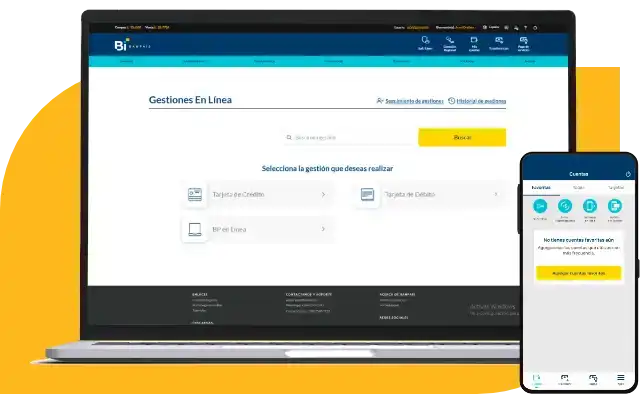Click the yellow Buscar button
Image resolution: width=641 pixels, height=394 pixels.
tap(462, 137)
